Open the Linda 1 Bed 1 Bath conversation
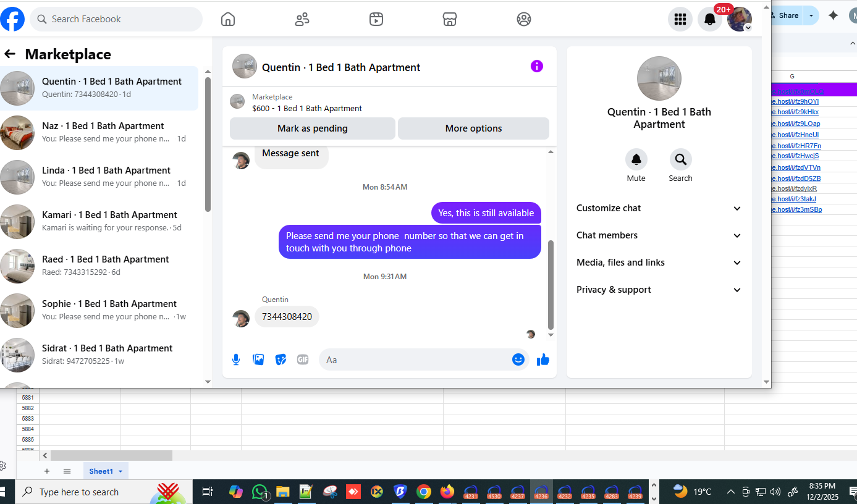Image resolution: width=857 pixels, height=504 pixels. [x=99, y=177]
